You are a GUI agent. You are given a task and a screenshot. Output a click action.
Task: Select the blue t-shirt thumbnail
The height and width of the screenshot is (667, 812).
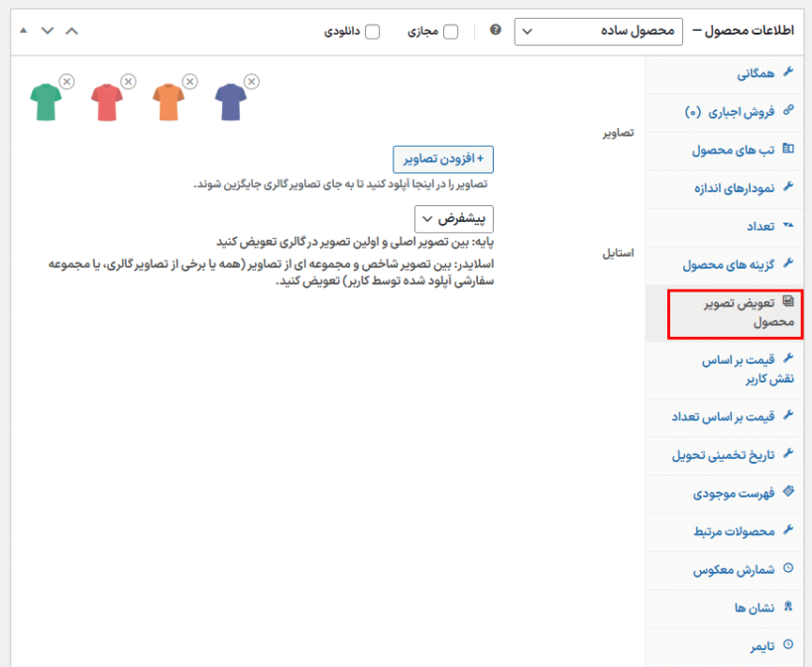coord(230,102)
